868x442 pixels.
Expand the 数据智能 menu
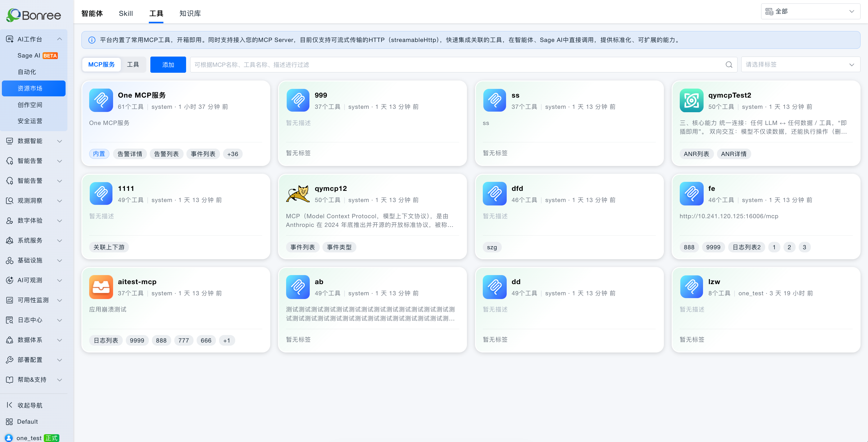point(60,141)
